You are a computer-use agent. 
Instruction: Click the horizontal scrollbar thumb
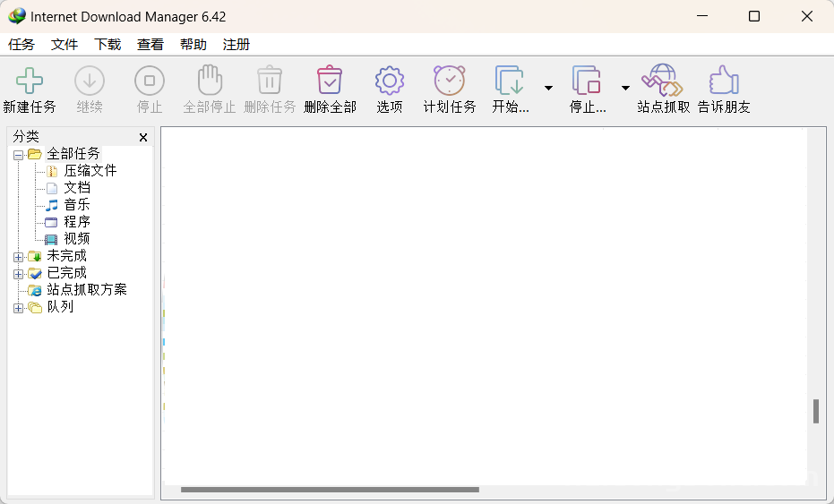330,490
